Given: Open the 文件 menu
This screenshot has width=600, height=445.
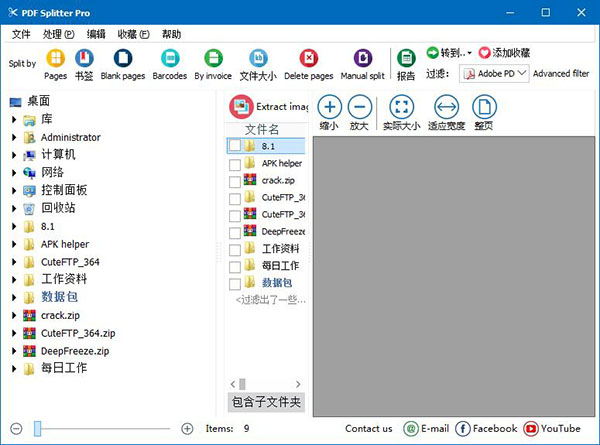Looking at the screenshot, I should 21,34.
